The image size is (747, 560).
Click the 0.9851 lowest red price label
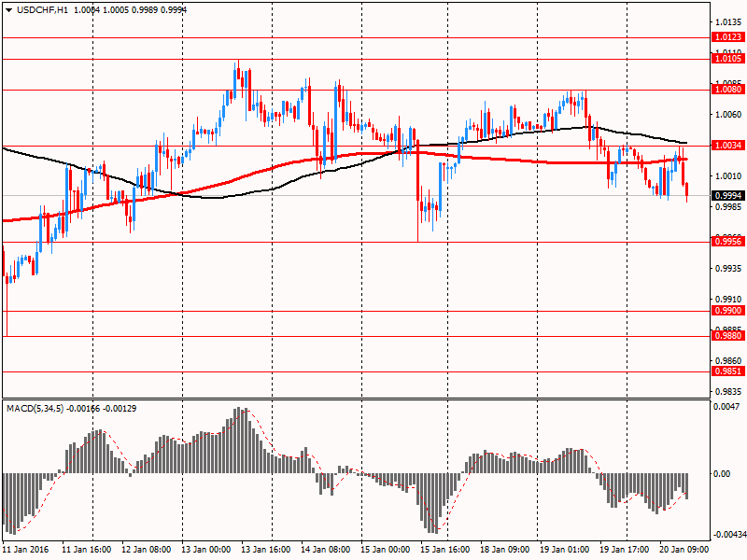tap(727, 371)
